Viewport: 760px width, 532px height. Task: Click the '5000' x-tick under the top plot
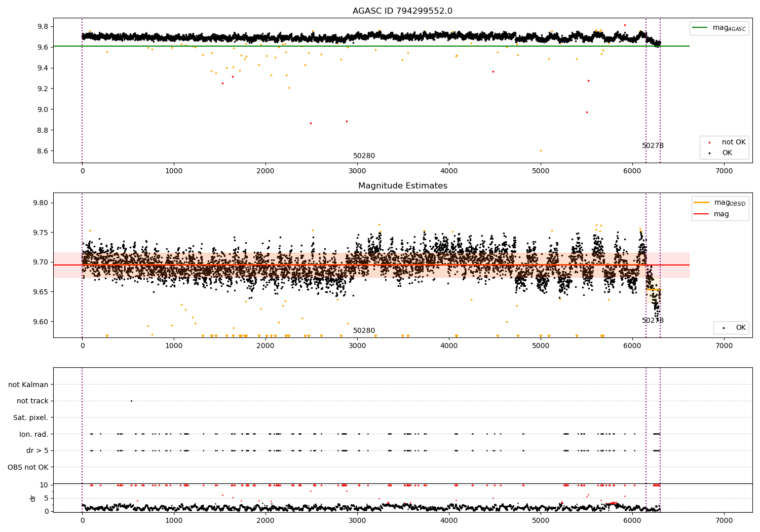click(x=541, y=171)
